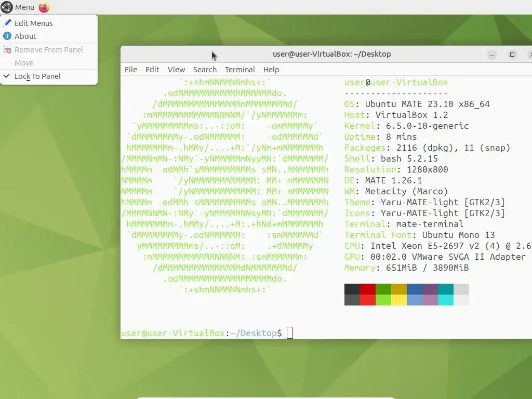
Task: Click the dark gray color block
Action: [x=352, y=289]
